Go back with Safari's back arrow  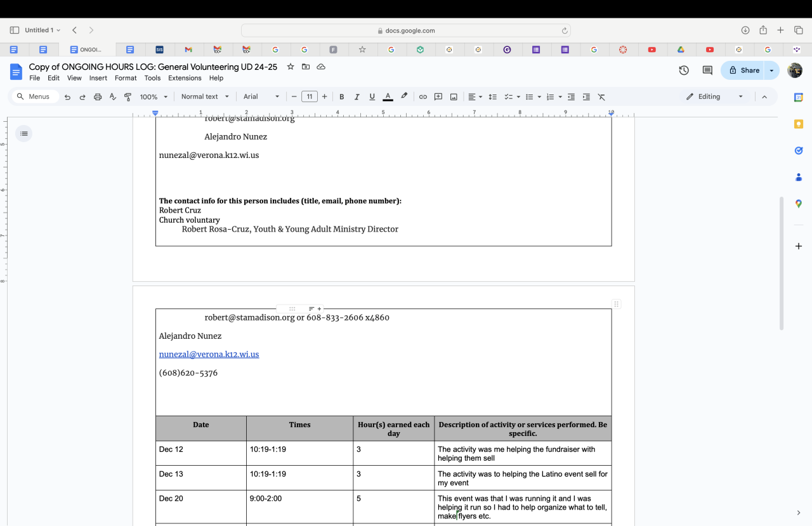[x=74, y=30]
